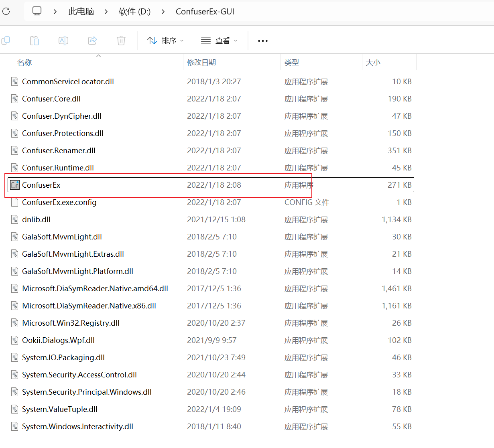The height and width of the screenshot is (448, 494).
Task: Click the GalaSoft.MvvmLight.dll file icon
Action: point(15,237)
